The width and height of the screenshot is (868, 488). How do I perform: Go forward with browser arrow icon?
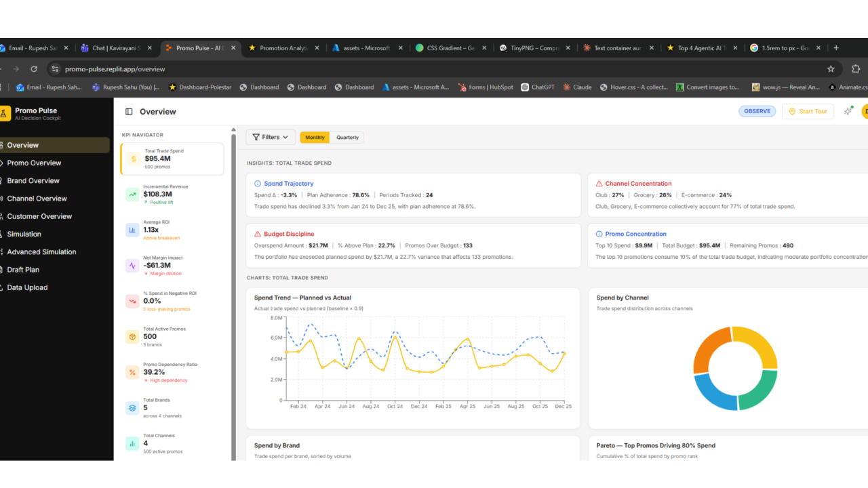click(15, 68)
